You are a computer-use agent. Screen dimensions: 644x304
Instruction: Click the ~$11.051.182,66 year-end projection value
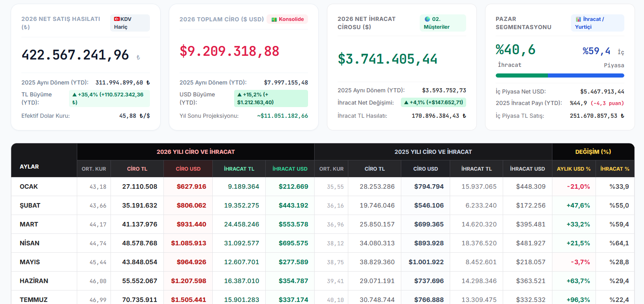click(283, 116)
